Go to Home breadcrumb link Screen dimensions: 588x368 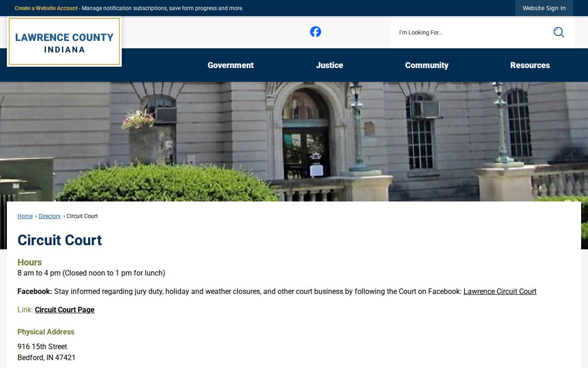[25, 216]
